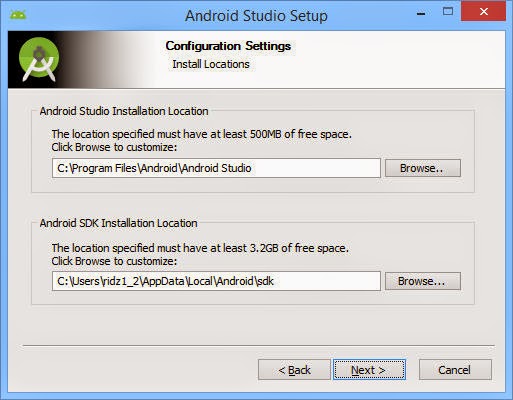513x400 pixels.
Task: Click the 3.2GB free space requirement text
Action: pos(200,248)
